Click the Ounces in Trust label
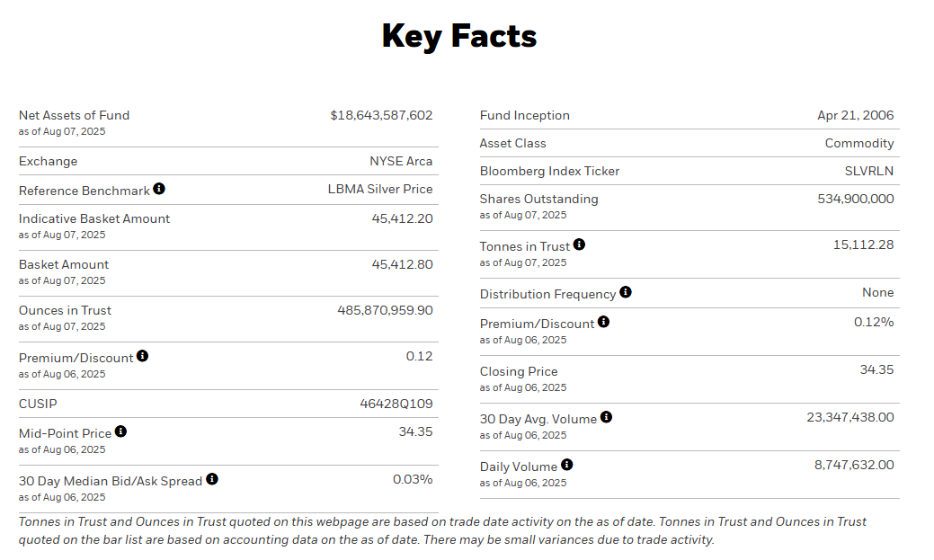 [x=65, y=310]
